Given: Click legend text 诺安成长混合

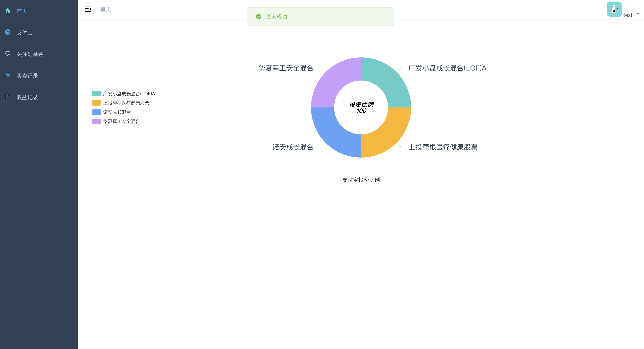Looking at the screenshot, I should [x=117, y=112].
